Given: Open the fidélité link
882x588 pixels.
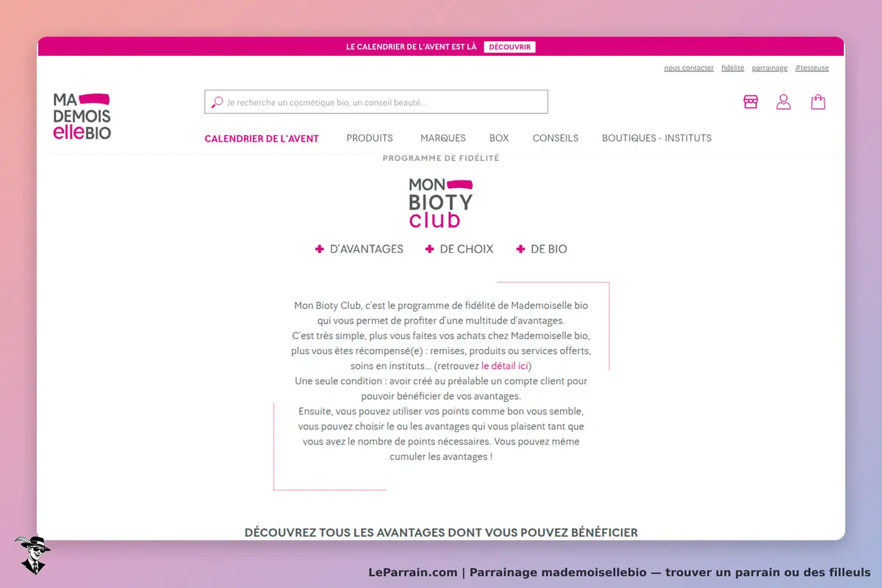Looking at the screenshot, I should click(733, 68).
